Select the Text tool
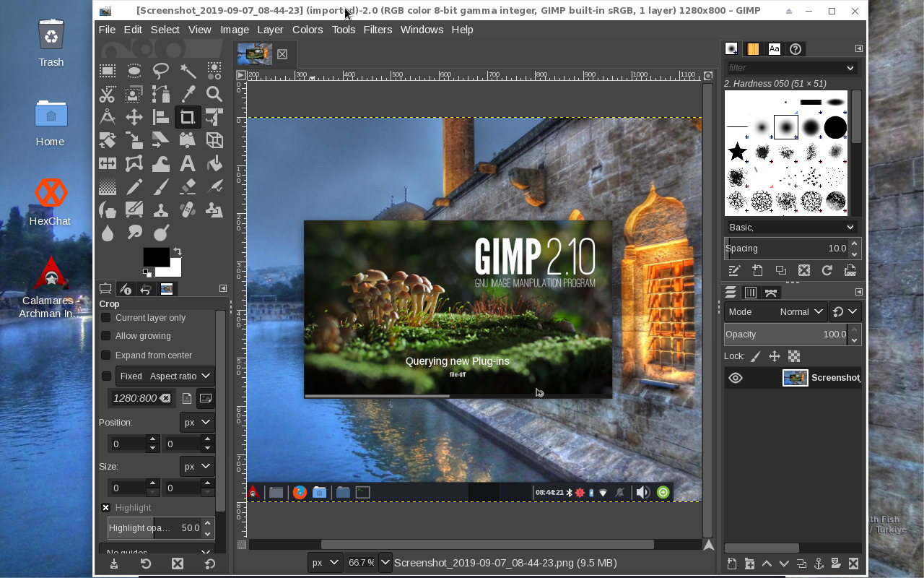 pos(188,163)
